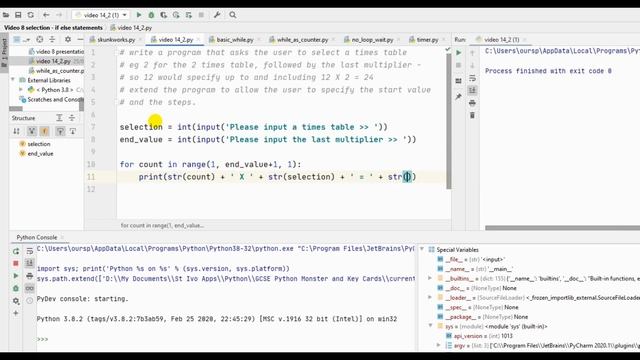Click the locate/scroll-from-source target icon

[x=40, y=40]
